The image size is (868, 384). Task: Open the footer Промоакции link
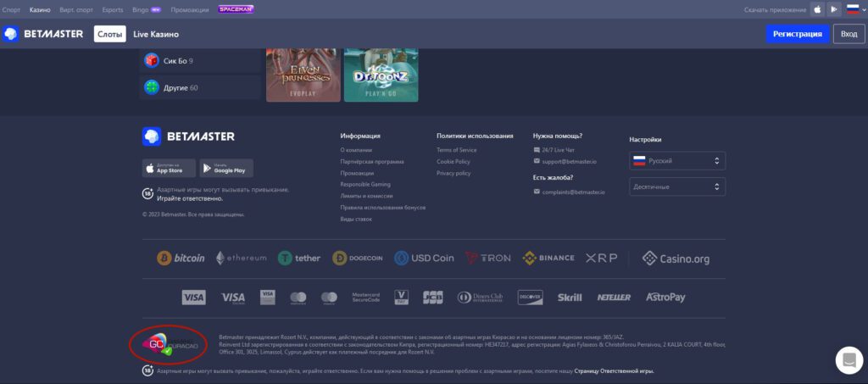click(357, 173)
